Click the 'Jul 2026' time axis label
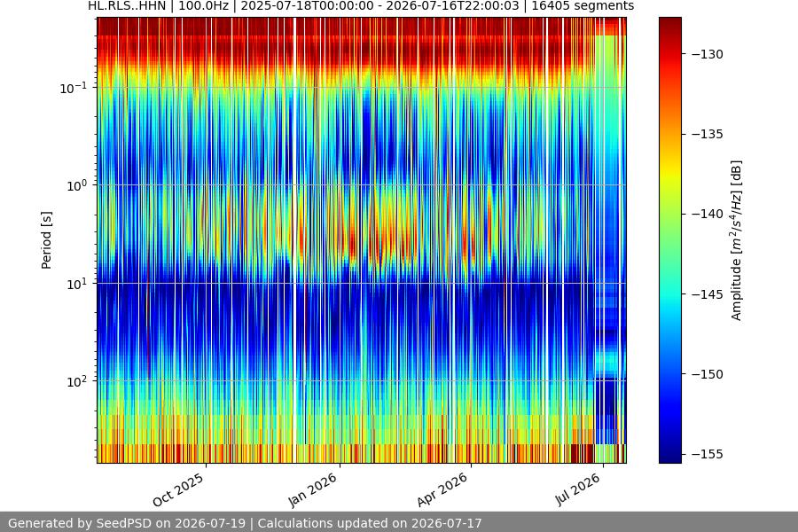The image size is (798, 532). click(577, 489)
